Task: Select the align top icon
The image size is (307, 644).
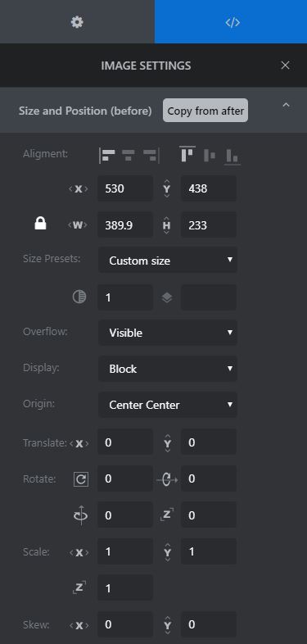Action: (x=187, y=154)
